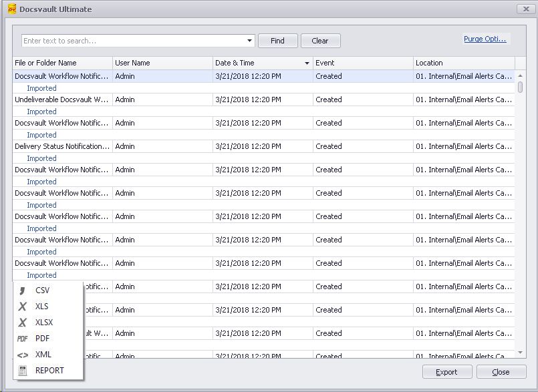Image resolution: width=538 pixels, height=392 pixels.
Task: Open the Purge Options link
Action: click(x=486, y=39)
